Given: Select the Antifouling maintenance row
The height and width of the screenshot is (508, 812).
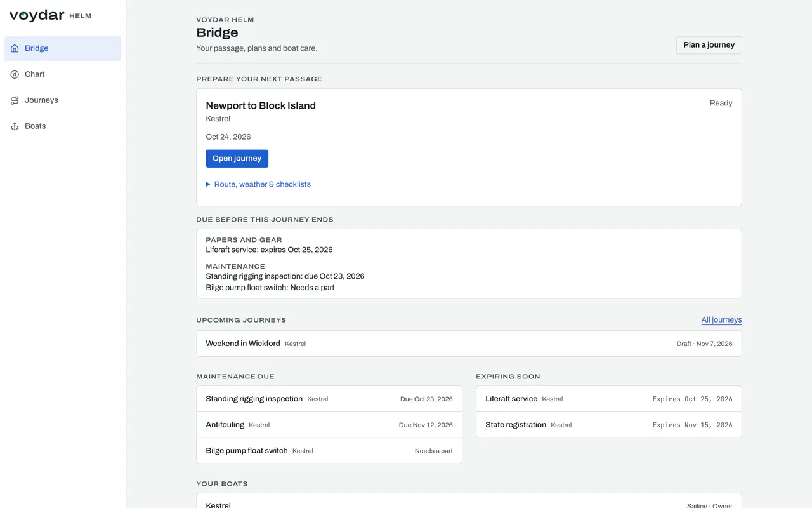Looking at the screenshot, I should tap(329, 425).
